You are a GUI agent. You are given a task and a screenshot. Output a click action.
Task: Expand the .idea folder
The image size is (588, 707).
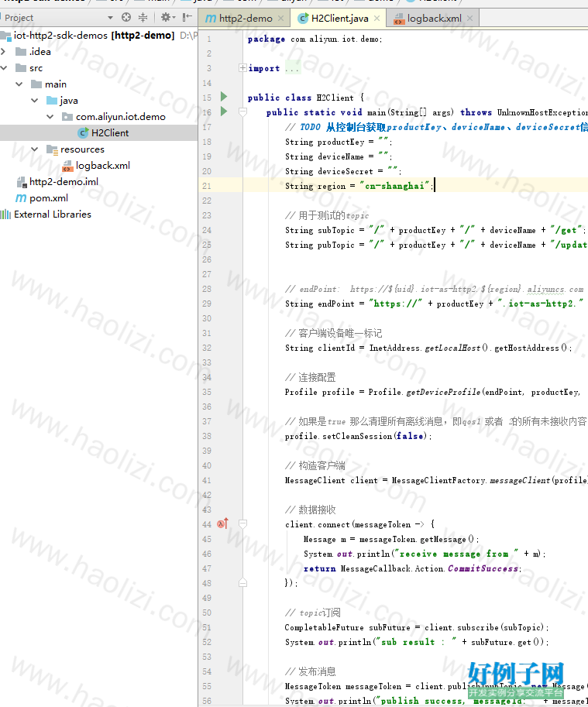[4, 52]
